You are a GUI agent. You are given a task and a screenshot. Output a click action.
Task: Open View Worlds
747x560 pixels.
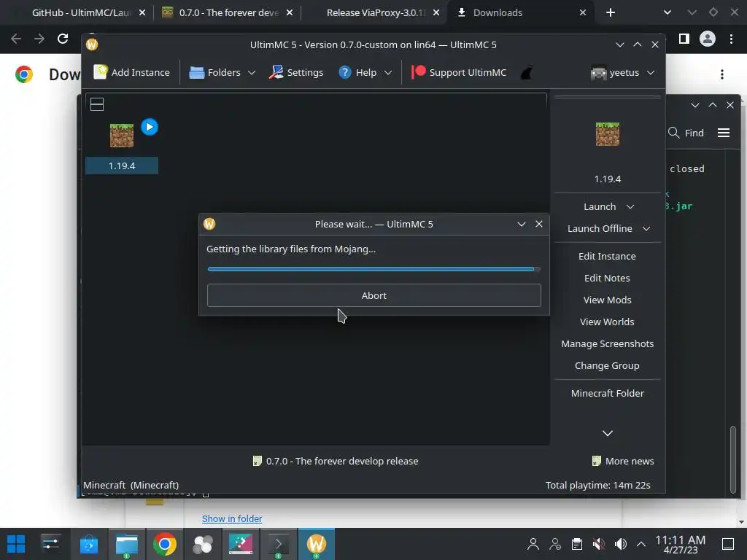pyautogui.click(x=607, y=322)
